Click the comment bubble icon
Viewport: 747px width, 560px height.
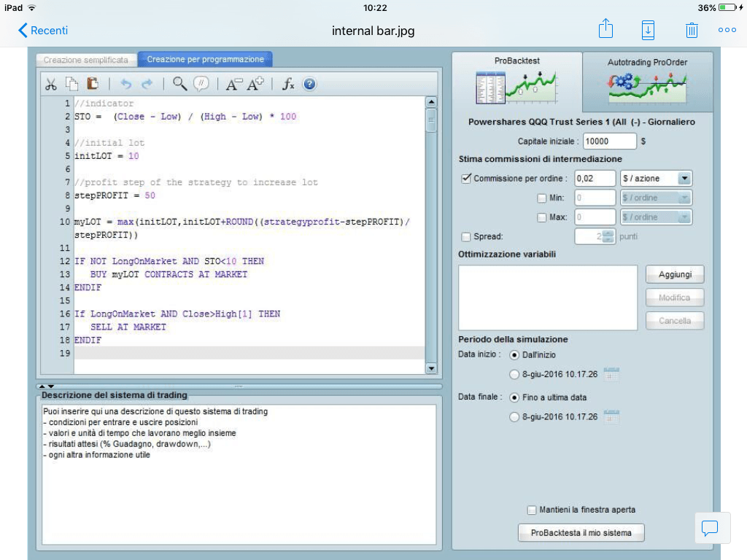[202, 84]
